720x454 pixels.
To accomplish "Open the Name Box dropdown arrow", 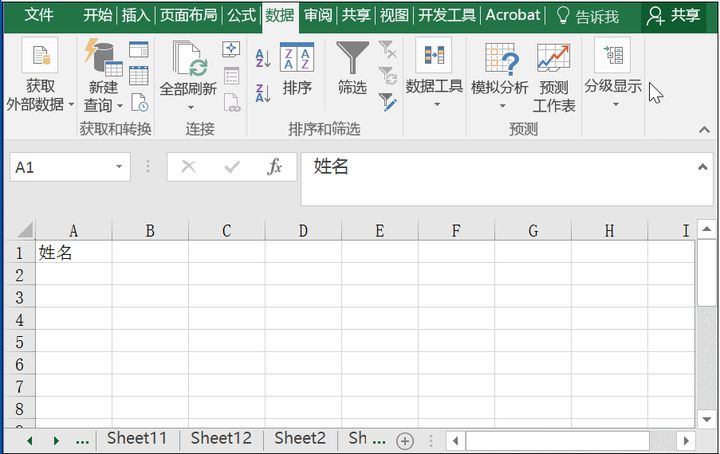I will 120,167.
